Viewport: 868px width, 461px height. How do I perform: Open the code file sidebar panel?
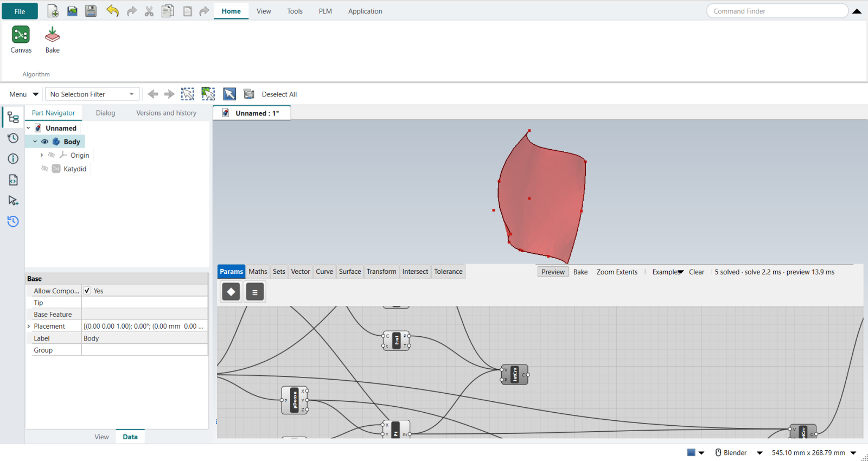click(x=13, y=180)
